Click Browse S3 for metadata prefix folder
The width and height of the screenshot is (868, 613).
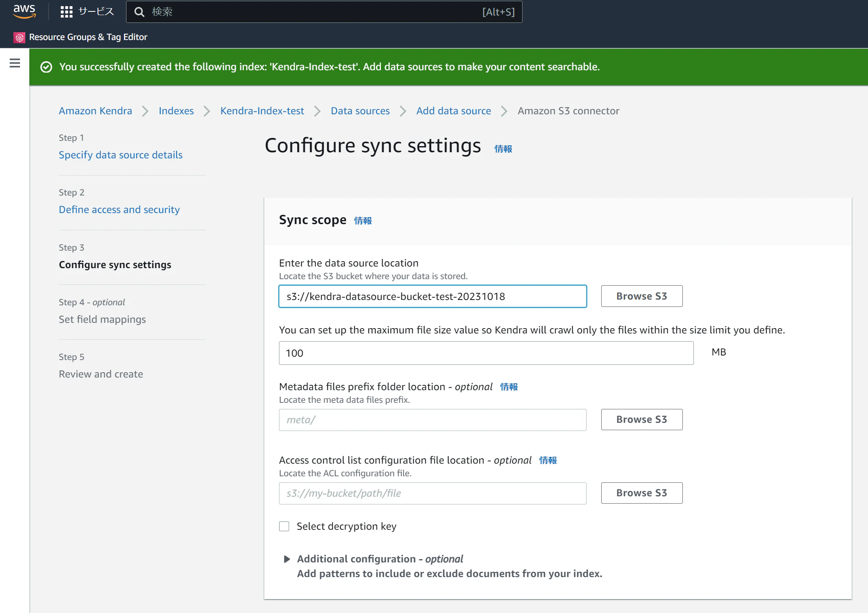641,420
